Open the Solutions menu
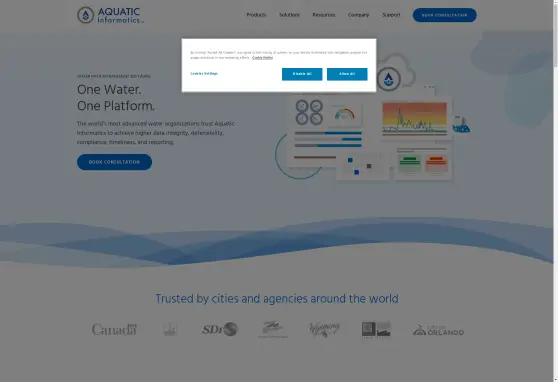This screenshot has width=558, height=382. pyautogui.click(x=289, y=15)
